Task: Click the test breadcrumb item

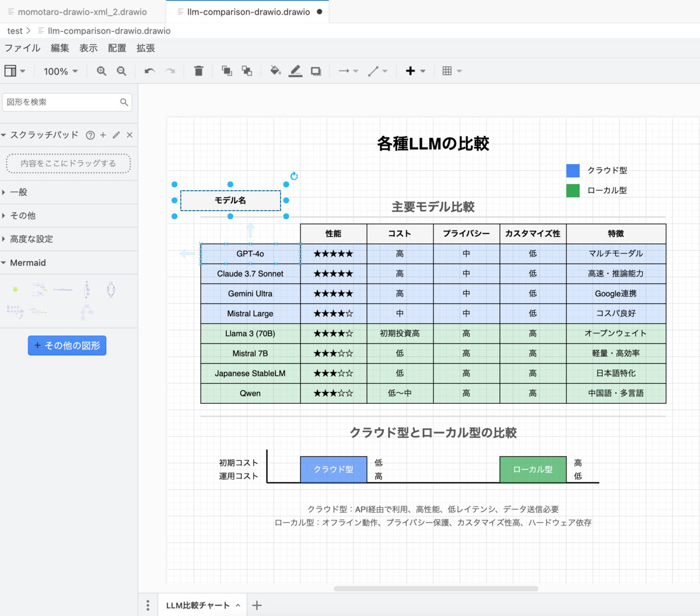Action: coord(15,31)
